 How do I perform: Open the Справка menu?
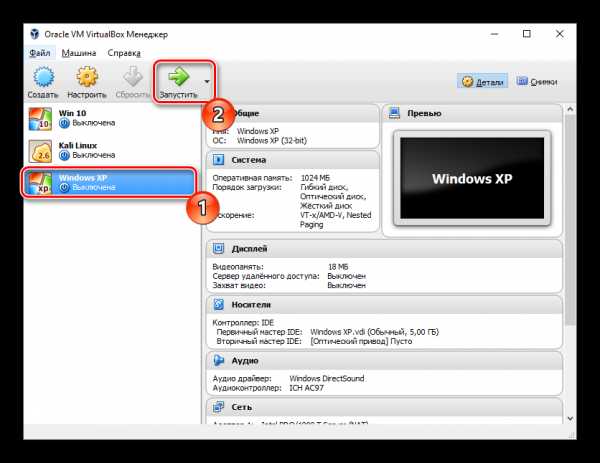(x=124, y=53)
